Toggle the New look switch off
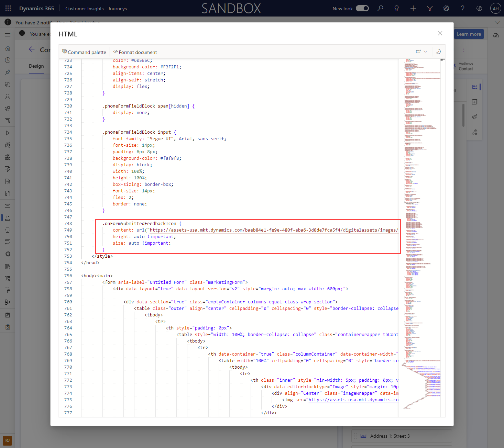 (x=362, y=8)
